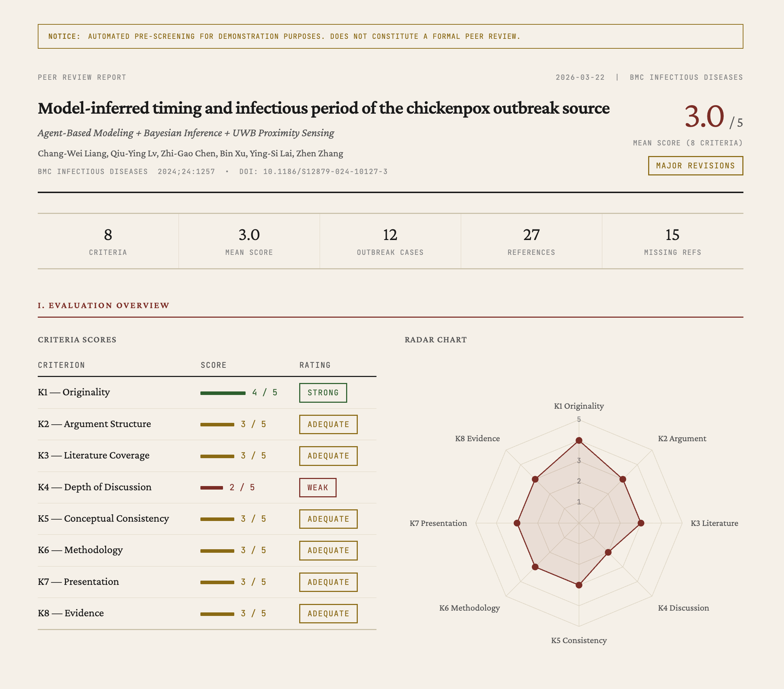Viewport: 784px width, 689px height.
Task: Click the MAJOR REVISIONS badge
Action: [695, 166]
